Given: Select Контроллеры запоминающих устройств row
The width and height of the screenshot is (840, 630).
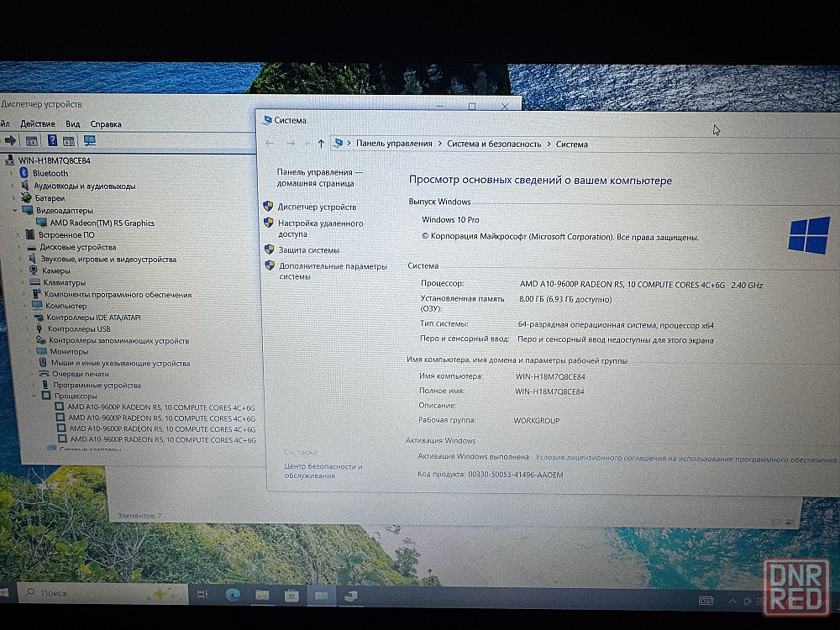Looking at the screenshot, I should pos(119,340).
